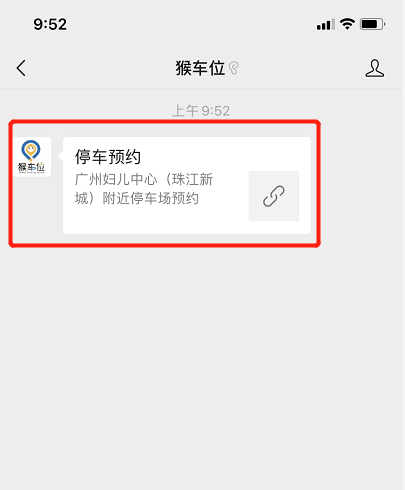Tap the Wi-Fi status icon
Viewport: 405px width, 490px height.
[347, 24]
